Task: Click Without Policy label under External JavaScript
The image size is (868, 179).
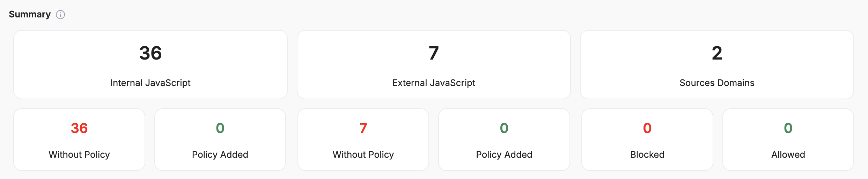Action: 363,155
